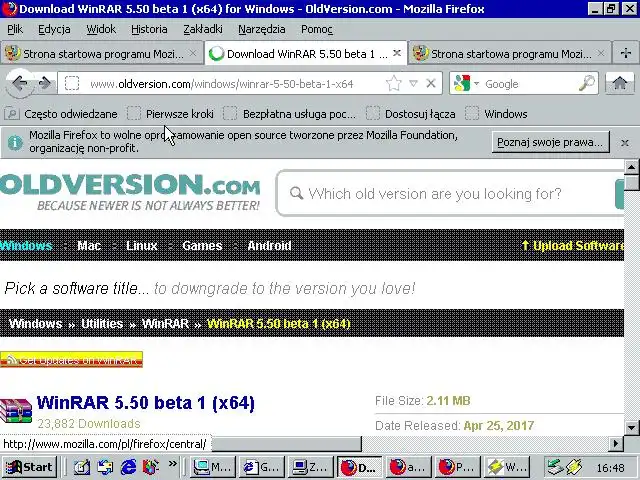Viewport: 640px width, 480px height.
Task: Open Dostosuj łącza bookmark
Action: [x=410, y=114]
